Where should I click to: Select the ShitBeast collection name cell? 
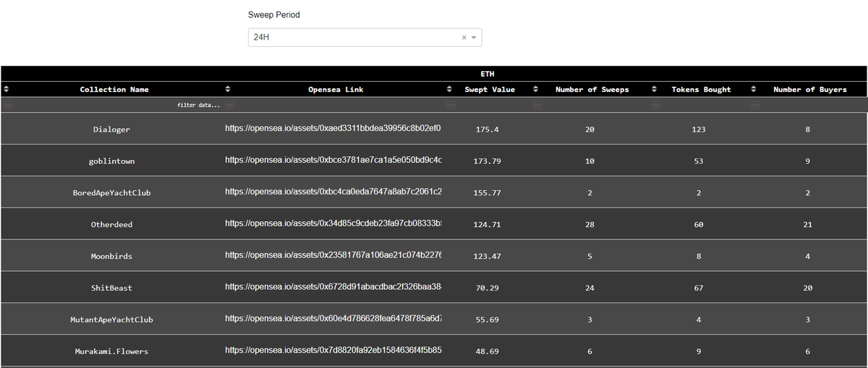pos(111,288)
